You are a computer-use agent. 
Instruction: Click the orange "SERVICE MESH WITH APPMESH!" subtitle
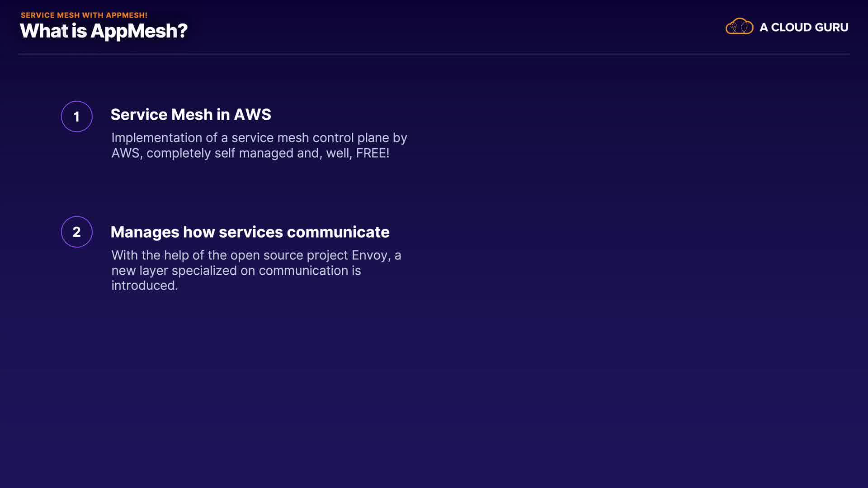tap(84, 15)
